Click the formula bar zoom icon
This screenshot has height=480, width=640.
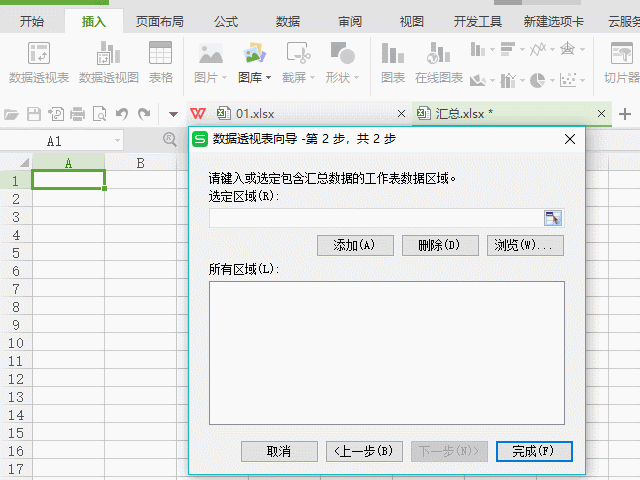click(x=169, y=140)
